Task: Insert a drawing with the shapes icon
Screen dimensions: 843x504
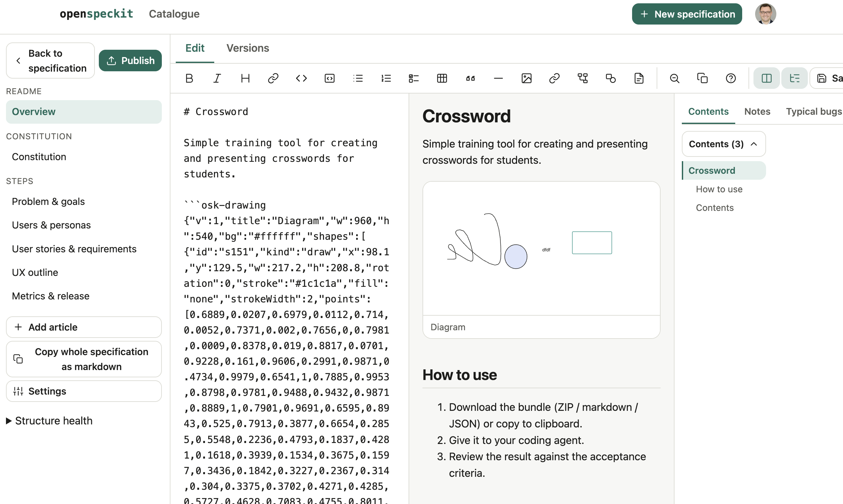Action: [611, 79]
